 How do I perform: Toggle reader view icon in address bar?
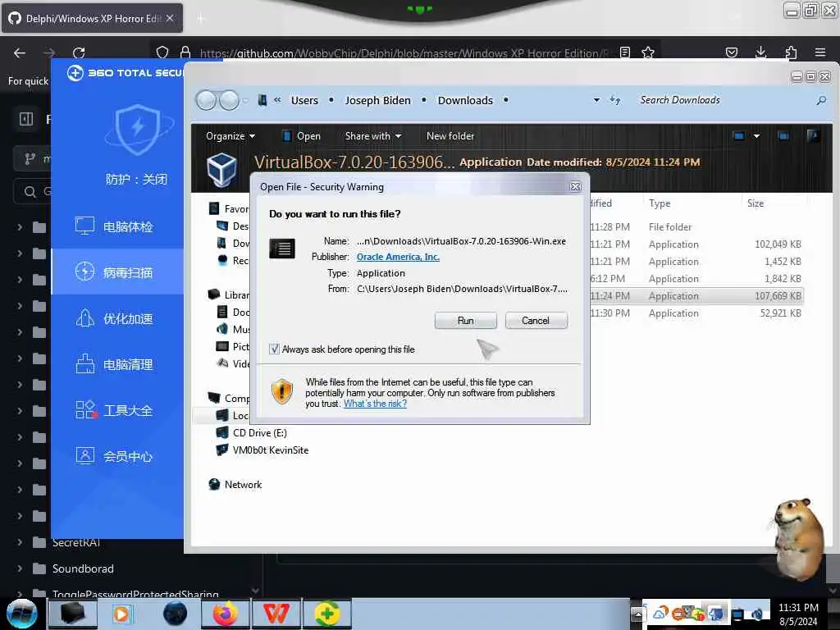tap(624, 52)
